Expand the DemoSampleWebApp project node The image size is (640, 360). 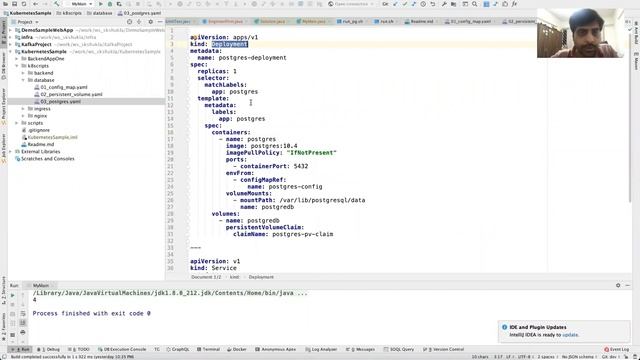pyautogui.click(x=11, y=30)
